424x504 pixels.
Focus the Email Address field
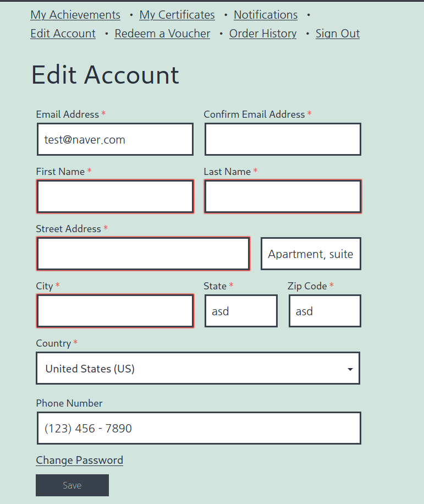tap(115, 139)
